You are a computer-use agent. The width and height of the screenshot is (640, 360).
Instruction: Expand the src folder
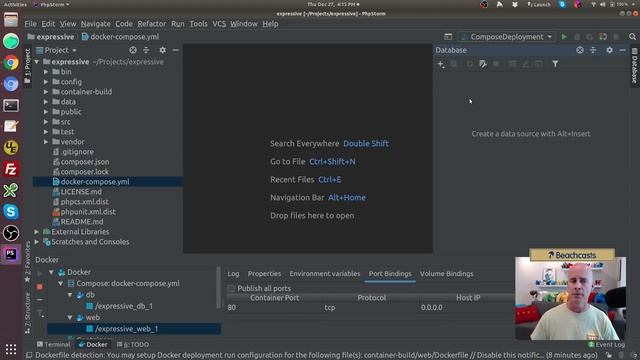(46, 122)
